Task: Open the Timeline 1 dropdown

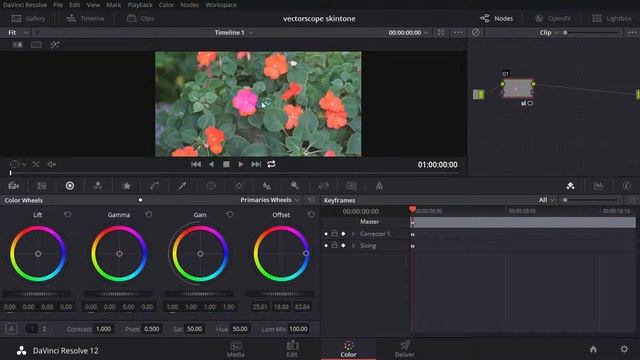Action: (234, 32)
